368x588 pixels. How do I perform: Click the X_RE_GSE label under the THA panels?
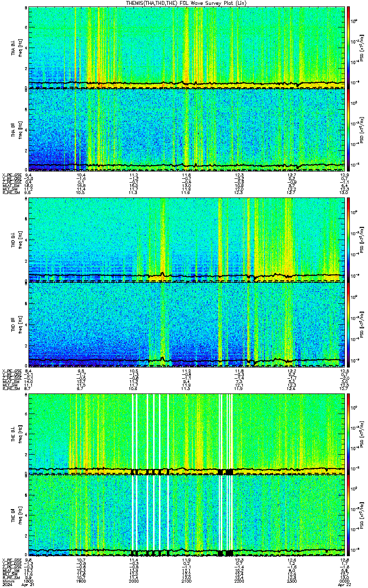(x=9, y=175)
